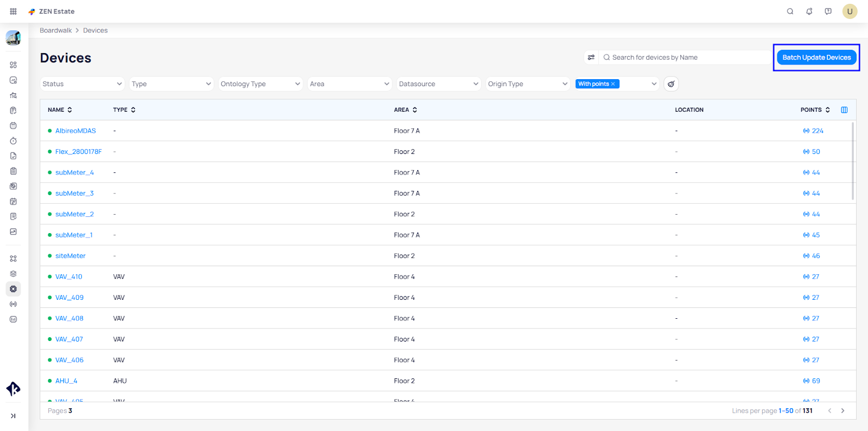Open the clipboard list sidebar icon
This screenshot has height=431, width=868.
13,171
